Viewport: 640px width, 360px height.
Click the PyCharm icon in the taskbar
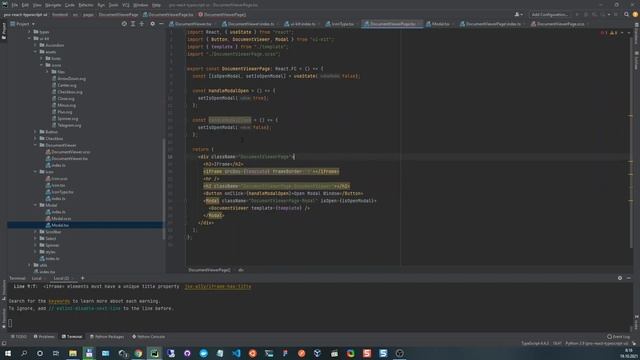(154, 353)
